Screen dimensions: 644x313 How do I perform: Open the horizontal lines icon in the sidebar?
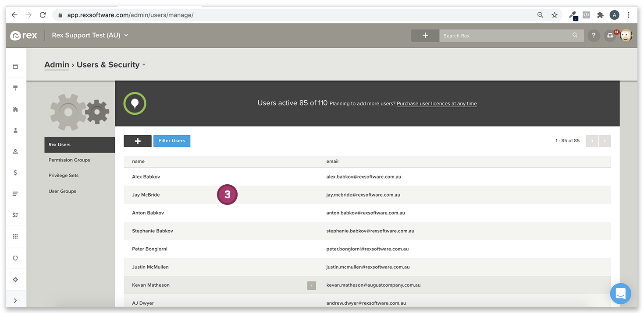pos(15,194)
